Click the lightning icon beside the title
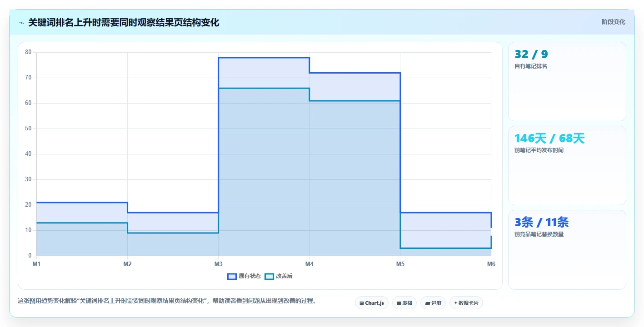This screenshot has width=644, height=327. 21,23
